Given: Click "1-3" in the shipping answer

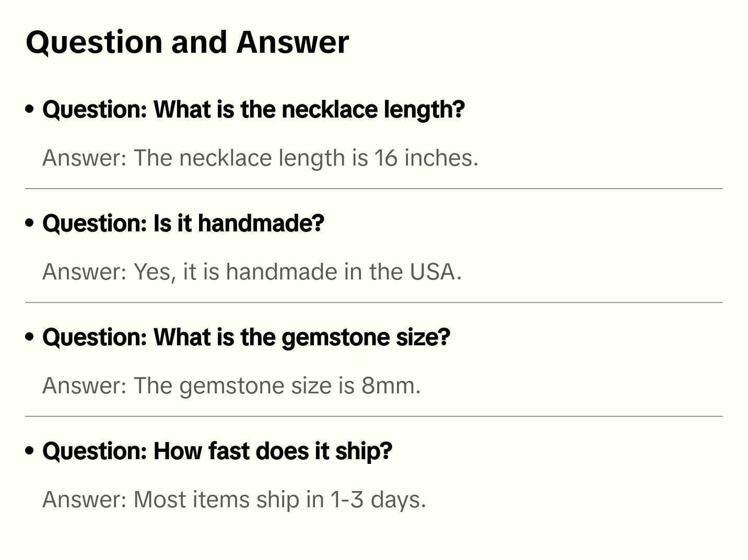Looking at the screenshot, I should (347, 499).
